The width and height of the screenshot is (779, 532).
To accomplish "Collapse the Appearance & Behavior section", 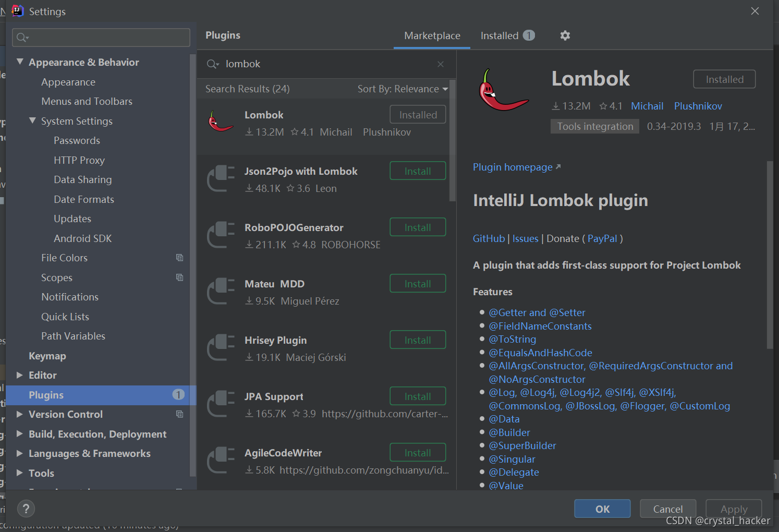I will click(x=20, y=62).
